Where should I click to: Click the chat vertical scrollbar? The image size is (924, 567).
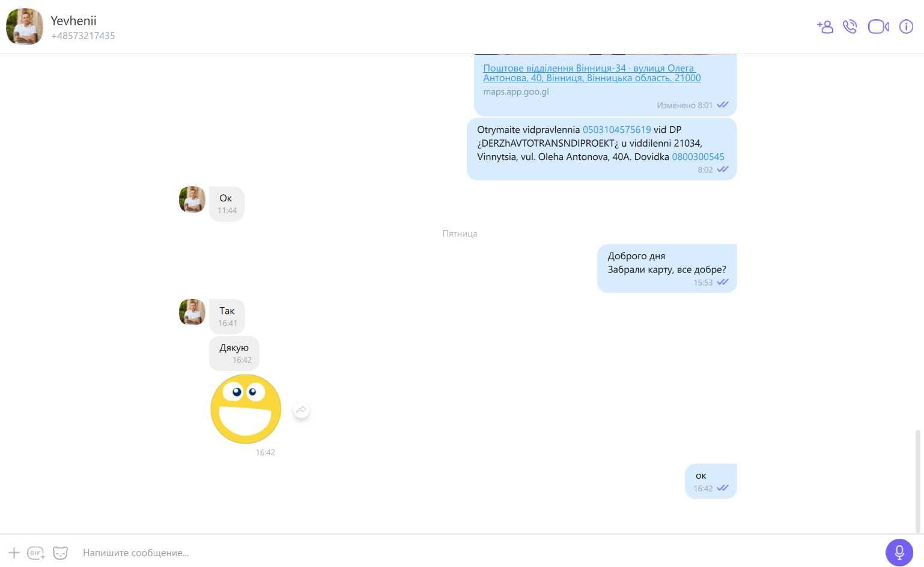tap(917, 481)
